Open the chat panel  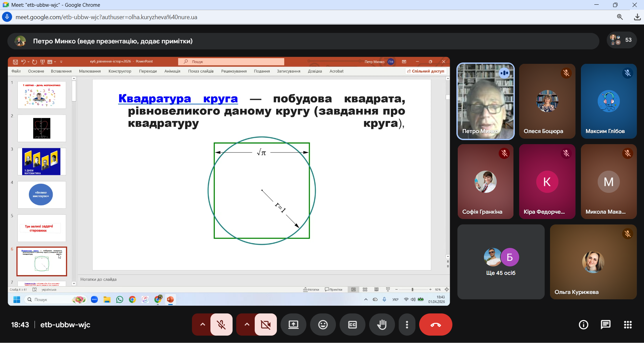click(606, 325)
